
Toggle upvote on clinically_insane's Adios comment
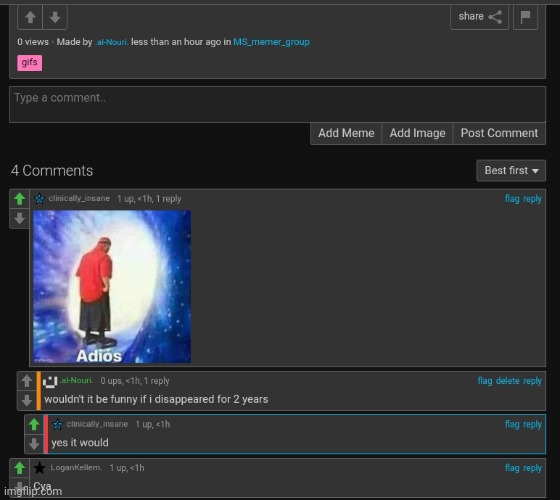point(20,199)
